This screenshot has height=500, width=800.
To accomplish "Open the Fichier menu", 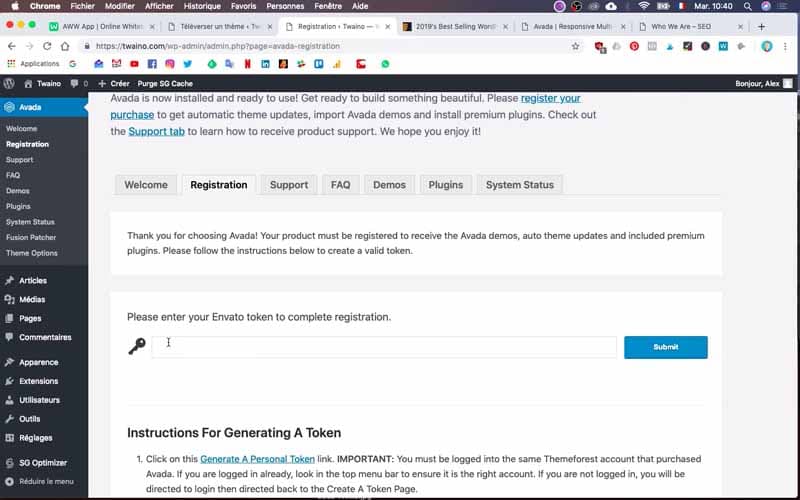I will [x=83, y=6].
